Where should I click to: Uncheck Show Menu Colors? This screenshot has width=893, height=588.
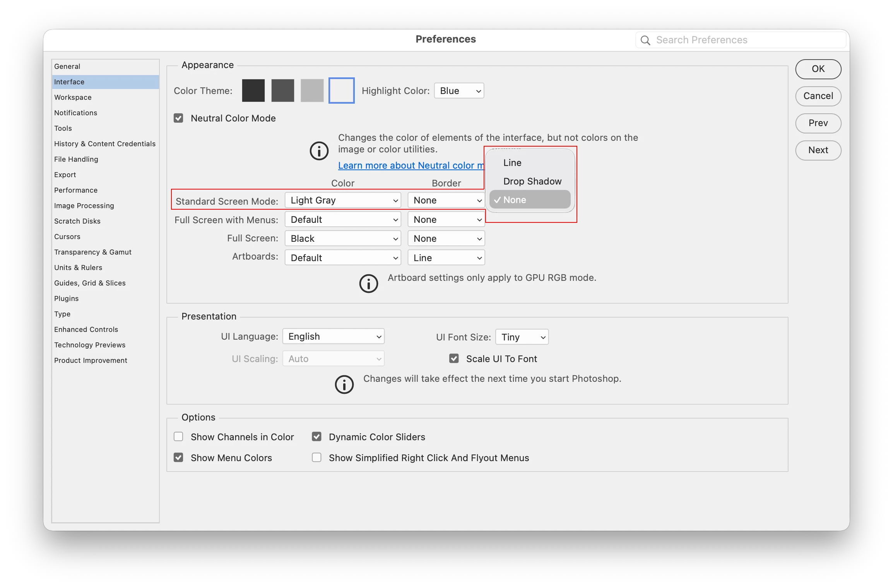point(178,458)
